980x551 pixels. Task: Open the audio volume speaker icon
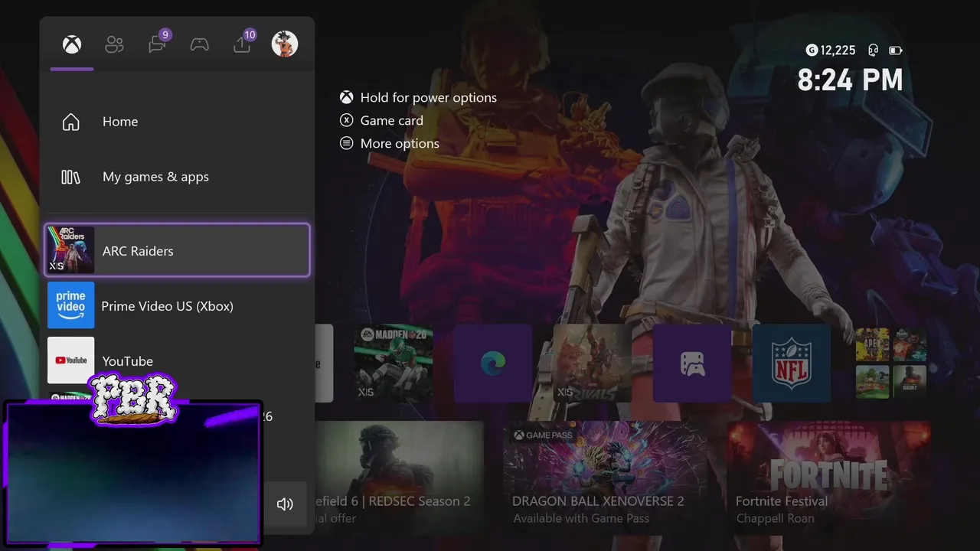(285, 504)
